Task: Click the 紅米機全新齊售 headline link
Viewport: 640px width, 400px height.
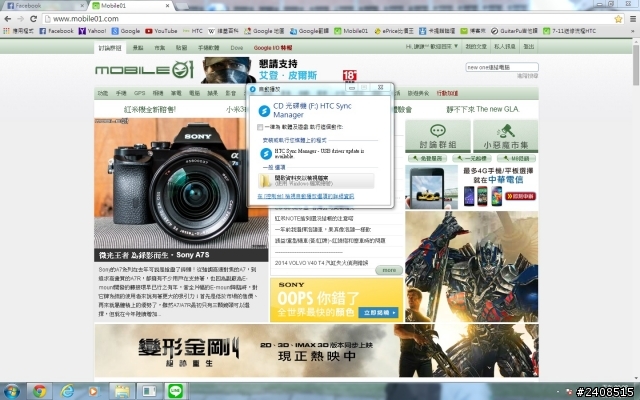Action: click(150, 109)
